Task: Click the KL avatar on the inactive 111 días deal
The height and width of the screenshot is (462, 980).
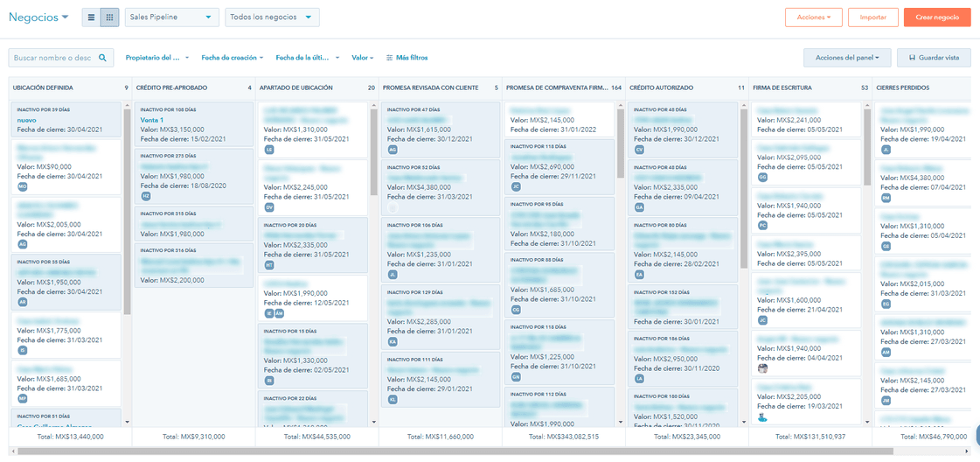Action: point(393,399)
